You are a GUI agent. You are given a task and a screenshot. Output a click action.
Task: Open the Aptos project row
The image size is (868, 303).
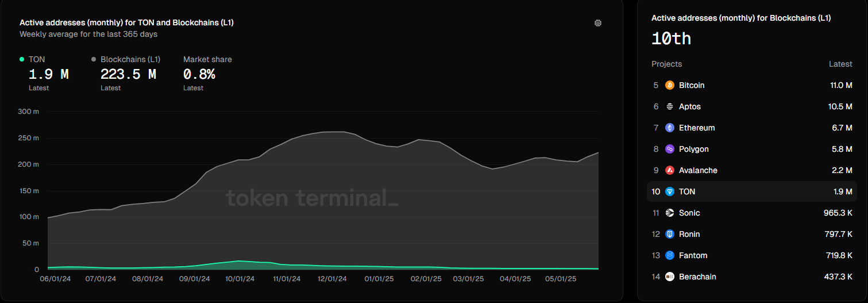(x=752, y=106)
